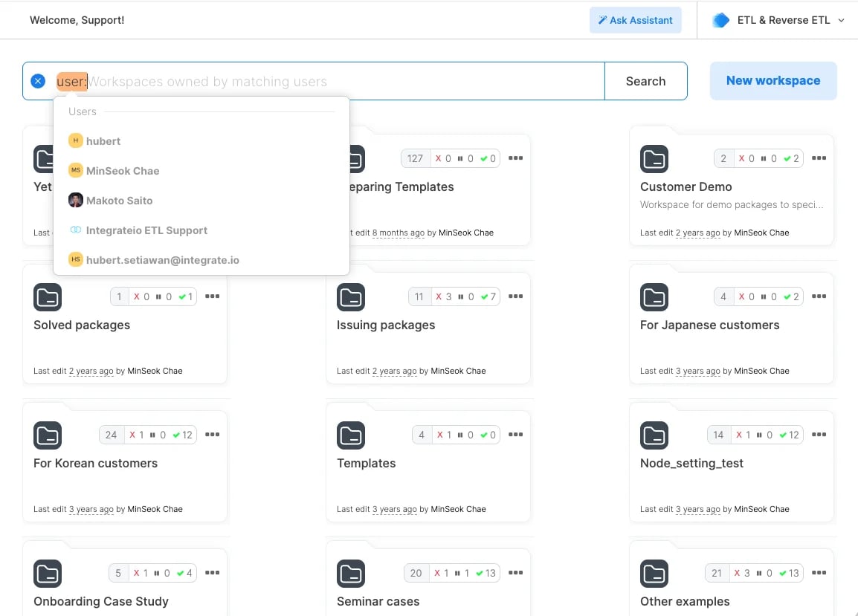Screen dimensions: 858x616
Task: Open the Templates workspace title
Action: point(366,464)
